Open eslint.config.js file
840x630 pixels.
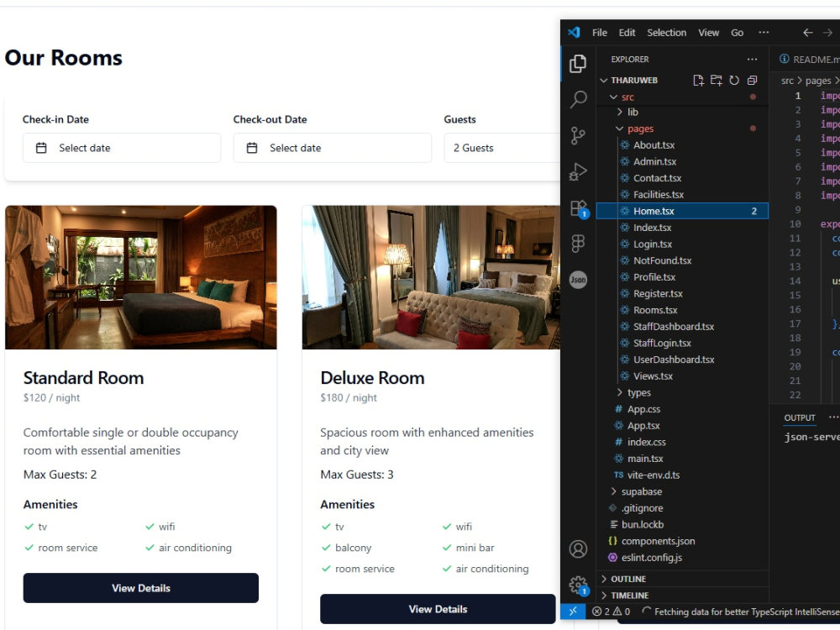tap(652, 558)
